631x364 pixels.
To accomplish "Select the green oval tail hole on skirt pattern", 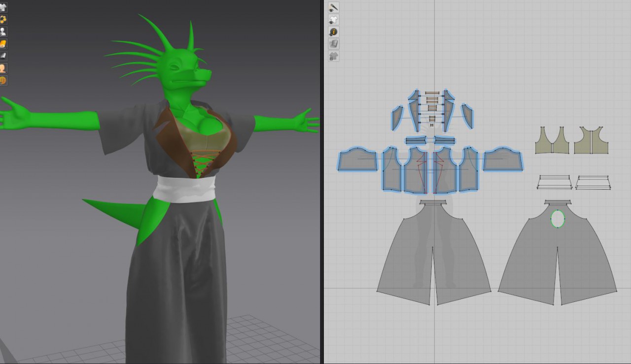I will pyautogui.click(x=558, y=219).
